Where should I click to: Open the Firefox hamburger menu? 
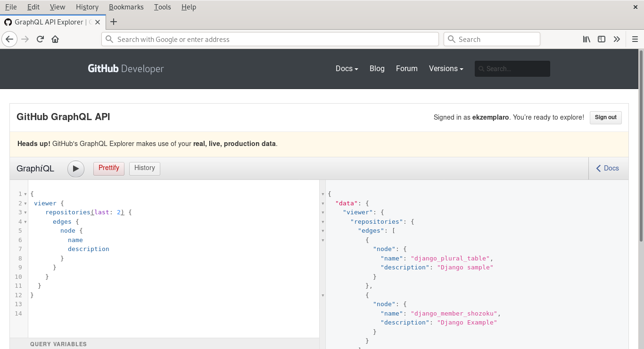(635, 39)
